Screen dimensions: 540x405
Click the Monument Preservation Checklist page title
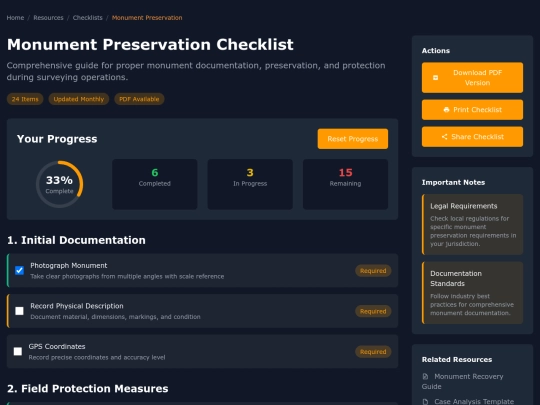click(150, 44)
